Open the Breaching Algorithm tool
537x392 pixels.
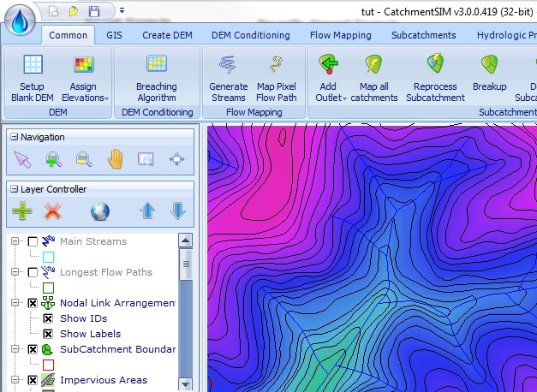tap(156, 75)
